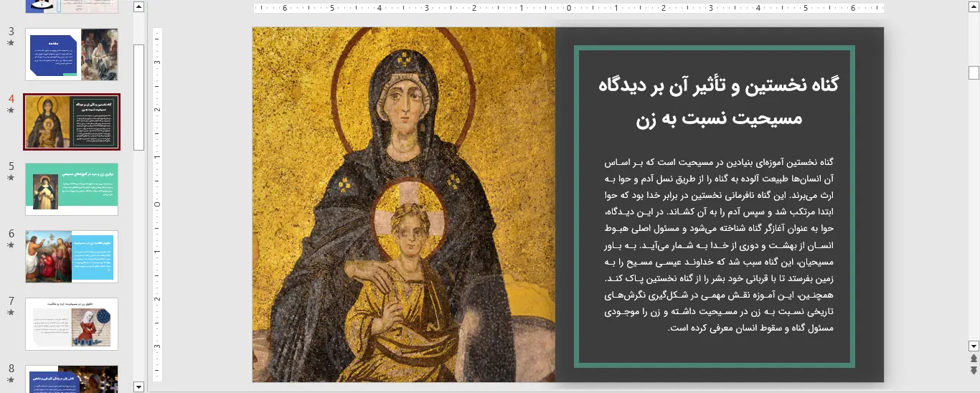Screen dimensions: 980x393
Task: Go to next slide with double-down arrow
Action: click(974, 370)
